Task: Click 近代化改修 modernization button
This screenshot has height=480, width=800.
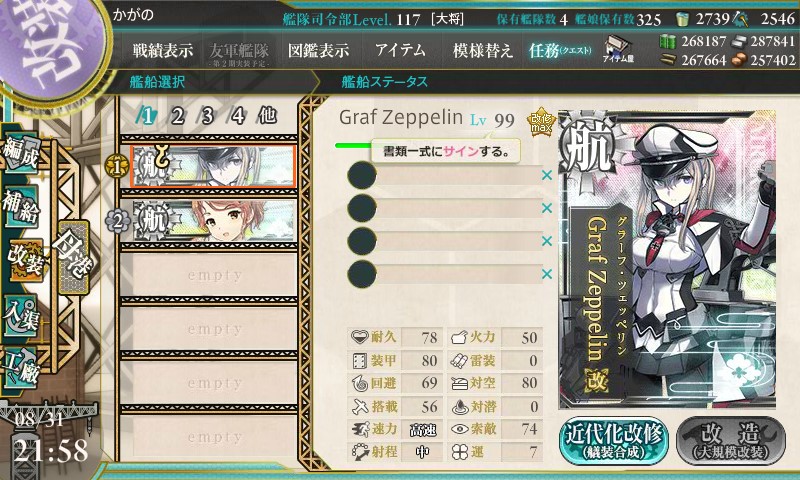Action: (x=614, y=441)
